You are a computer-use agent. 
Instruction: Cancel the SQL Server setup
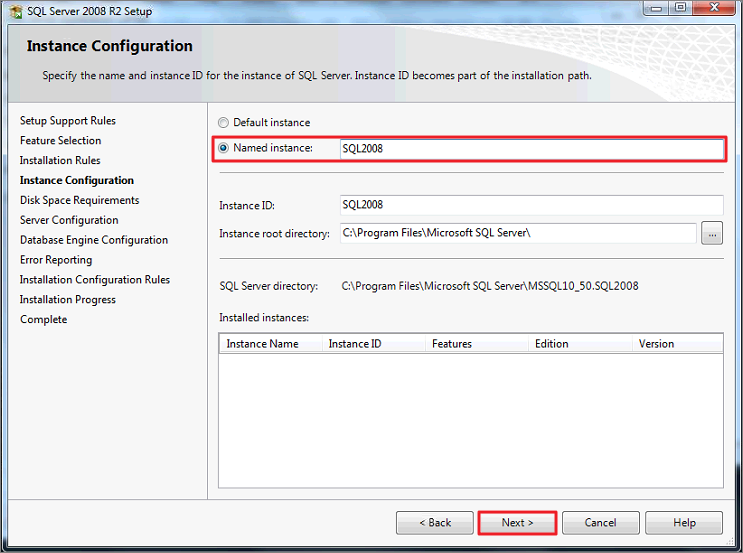coord(600,523)
